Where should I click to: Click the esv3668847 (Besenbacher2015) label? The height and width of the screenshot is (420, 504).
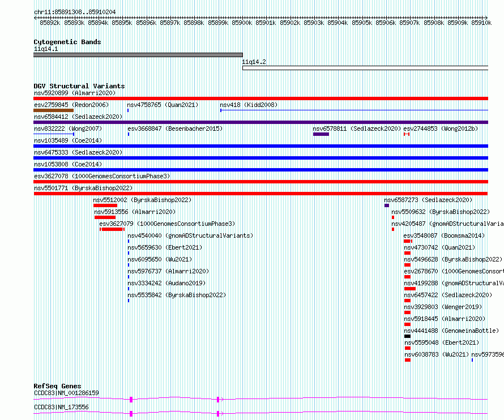[x=175, y=129]
